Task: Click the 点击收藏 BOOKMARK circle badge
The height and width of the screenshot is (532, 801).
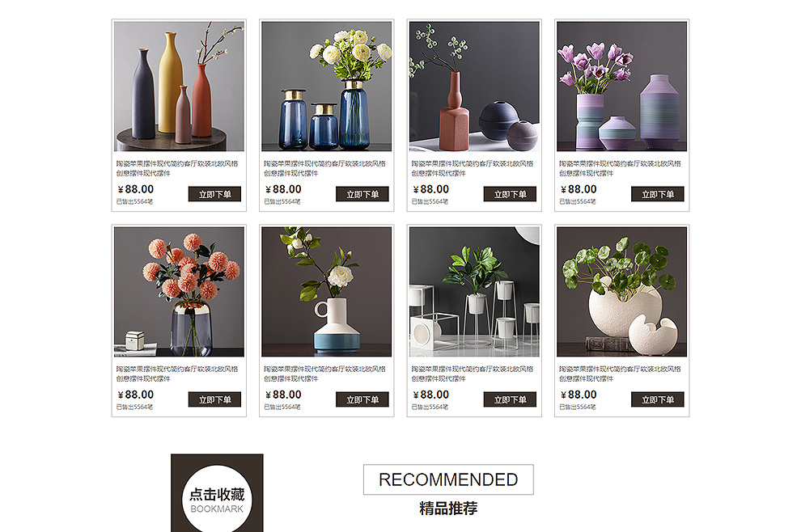Action: 217,500
